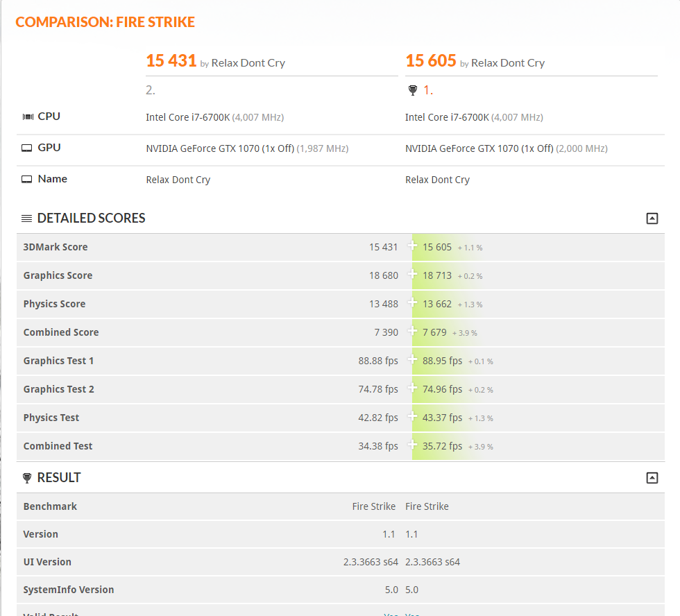Select GPU text with 2,000 MHz

507,148
